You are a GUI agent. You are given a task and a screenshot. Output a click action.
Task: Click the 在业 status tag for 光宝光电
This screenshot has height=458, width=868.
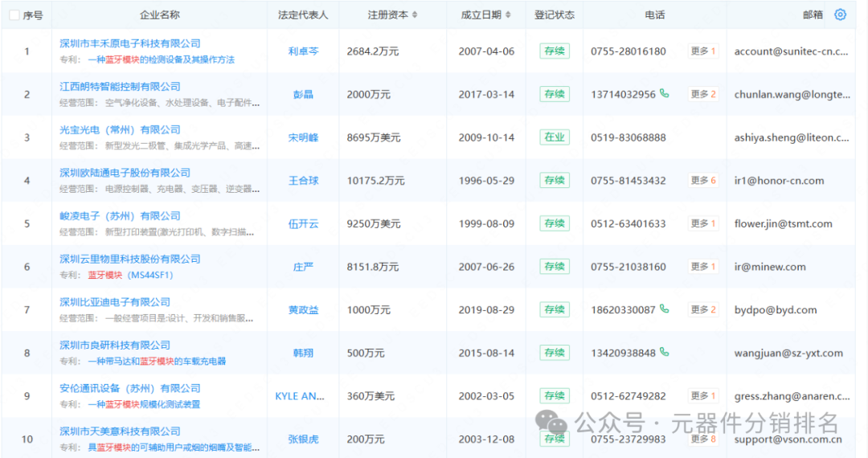[554, 137]
